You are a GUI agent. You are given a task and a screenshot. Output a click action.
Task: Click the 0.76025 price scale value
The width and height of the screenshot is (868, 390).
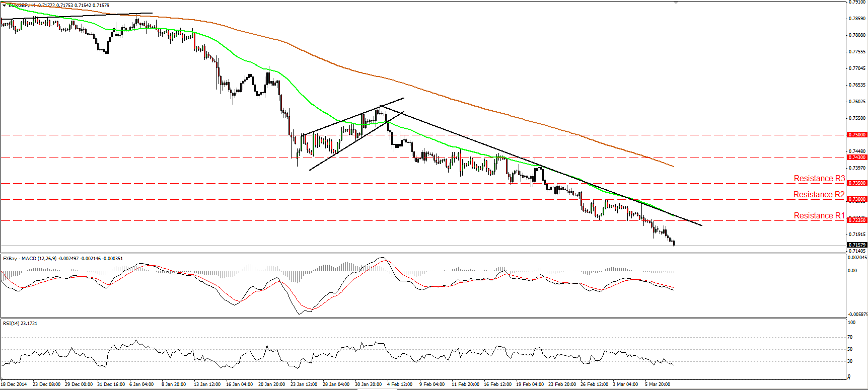coord(857,101)
